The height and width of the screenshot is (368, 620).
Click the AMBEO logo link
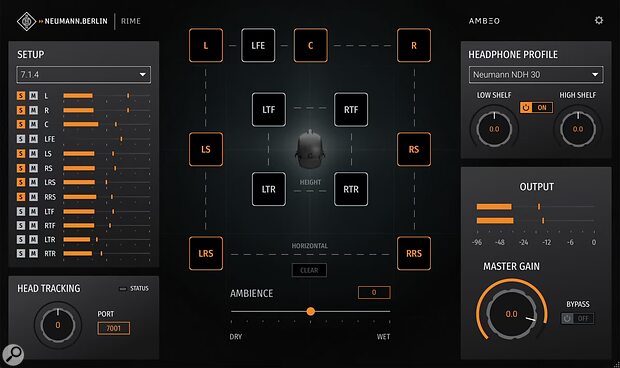point(484,21)
